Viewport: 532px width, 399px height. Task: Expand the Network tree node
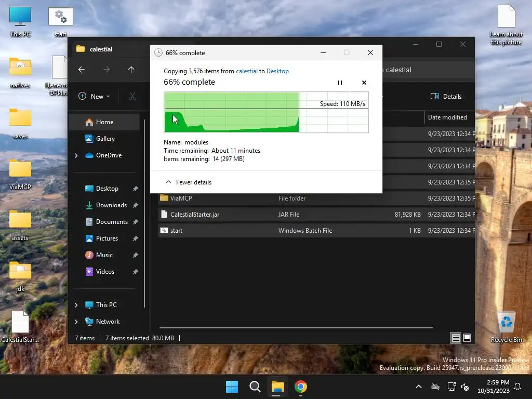click(x=76, y=322)
